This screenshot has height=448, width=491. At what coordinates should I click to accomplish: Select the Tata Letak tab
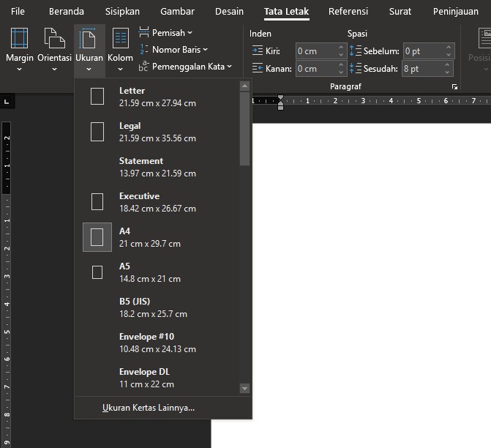[x=287, y=12]
